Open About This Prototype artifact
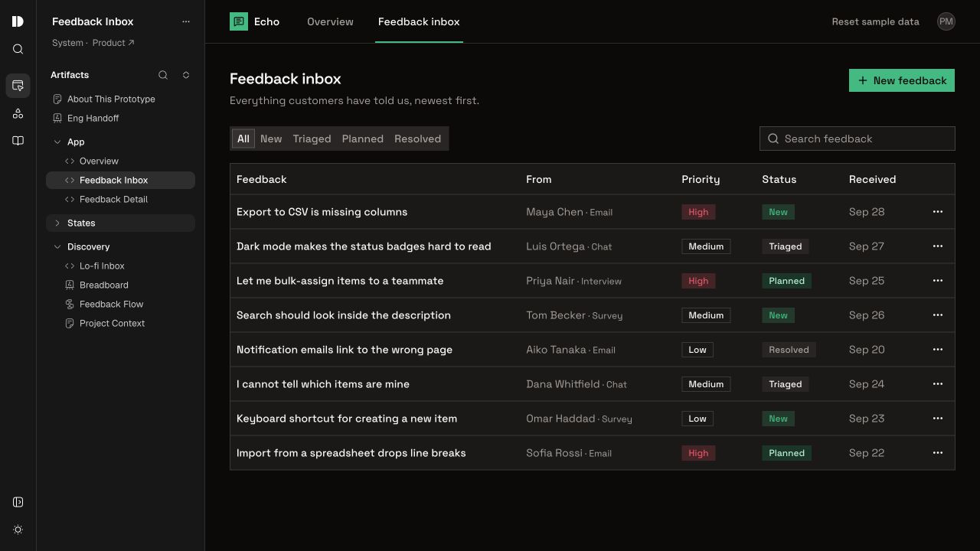Image resolution: width=980 pixels, height=551 pixels. point(120,99)
